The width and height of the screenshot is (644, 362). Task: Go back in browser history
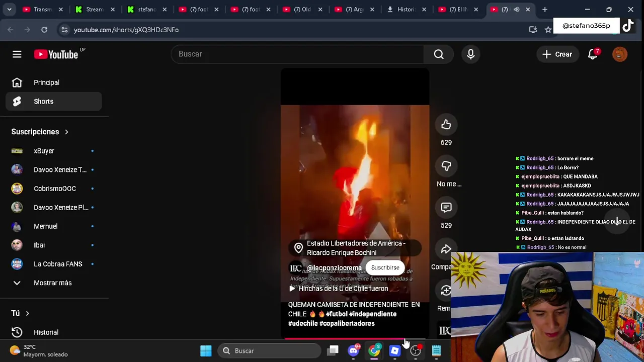click(11, 30)
